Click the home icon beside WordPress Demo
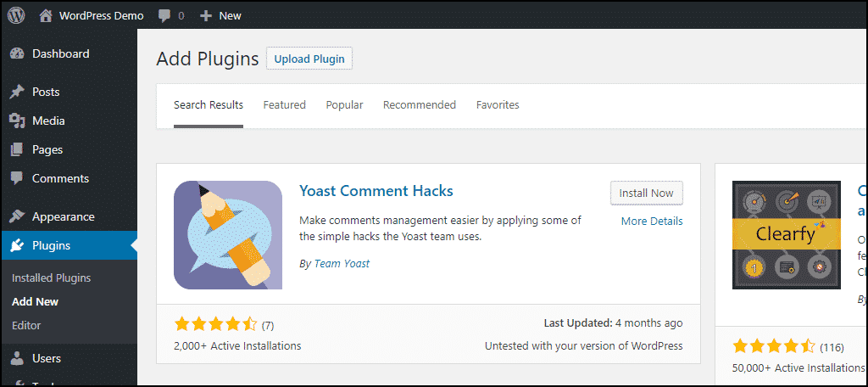 [x=47, y=16]
